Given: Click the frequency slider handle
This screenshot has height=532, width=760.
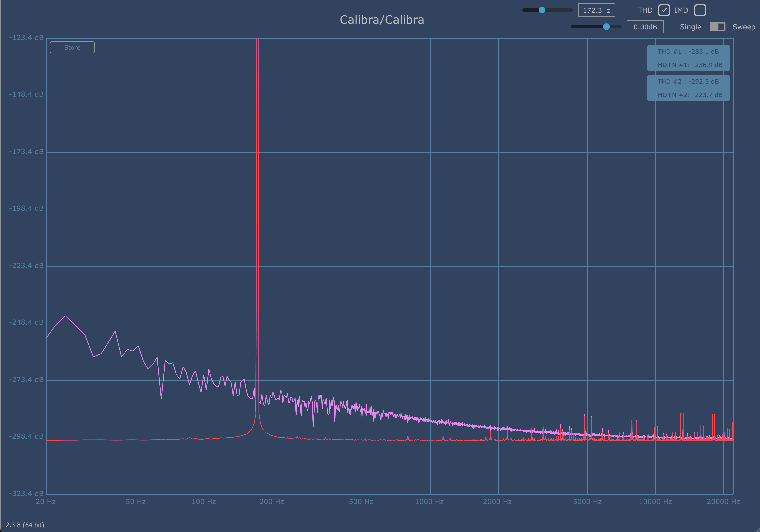Looking at the screenshot, I should pos(542,10).
